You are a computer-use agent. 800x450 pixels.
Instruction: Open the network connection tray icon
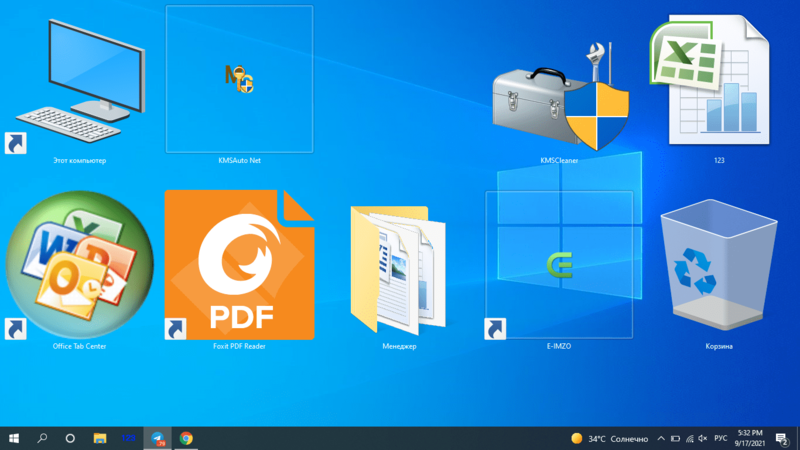coord(690,439)
